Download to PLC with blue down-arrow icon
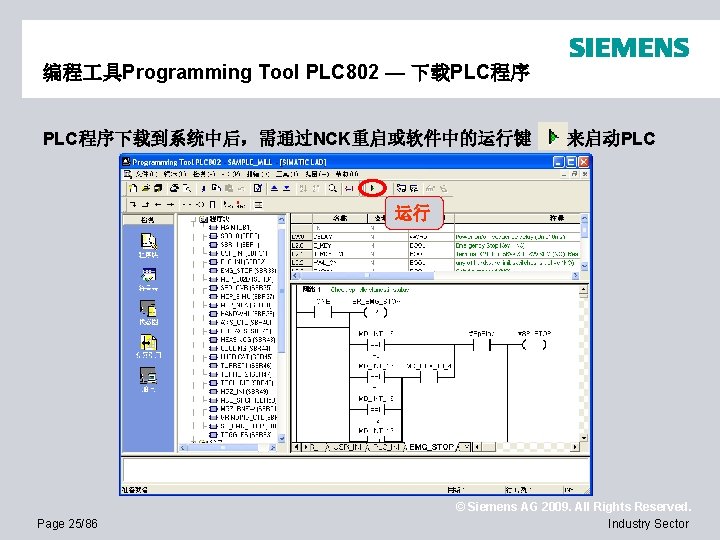 (287, 188)
